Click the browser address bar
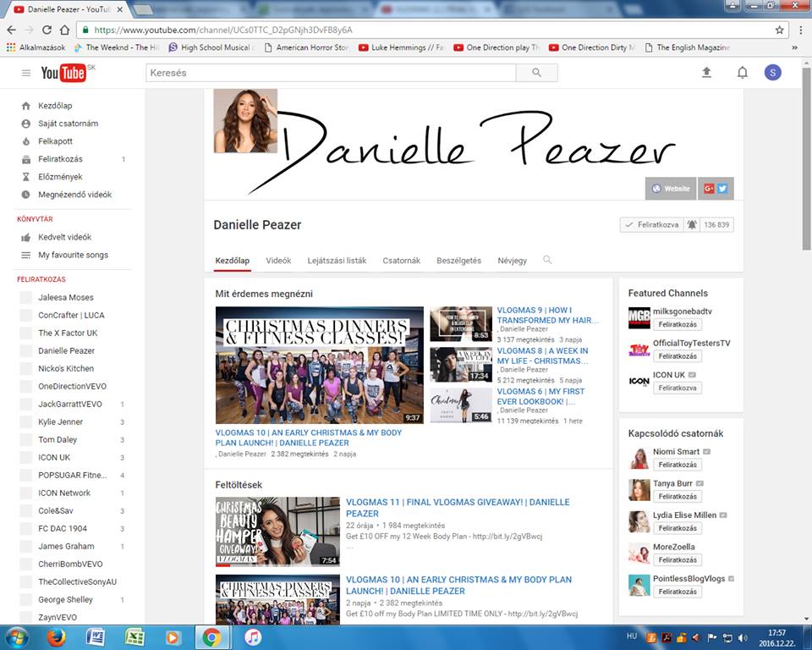This screenshot has width=812, height=650. [425, 30]
